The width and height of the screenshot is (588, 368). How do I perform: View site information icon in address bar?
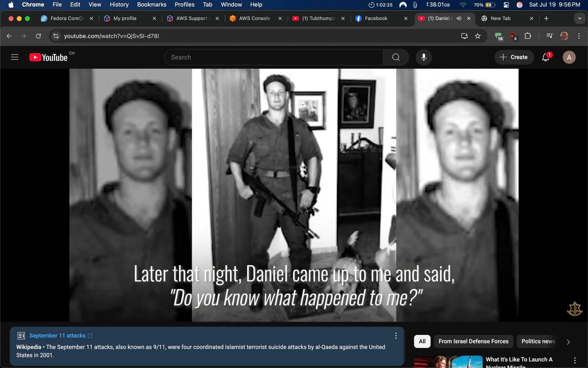click(x=56, y=36)
